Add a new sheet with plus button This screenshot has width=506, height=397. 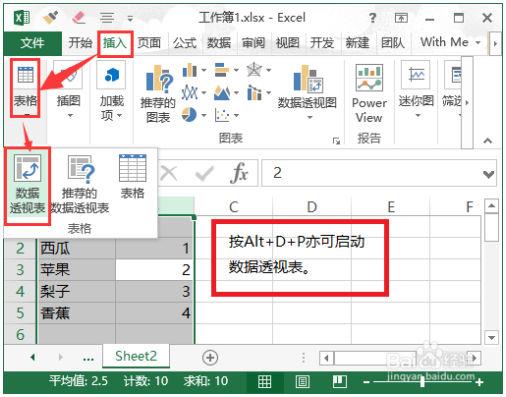(x=210, y=357)
